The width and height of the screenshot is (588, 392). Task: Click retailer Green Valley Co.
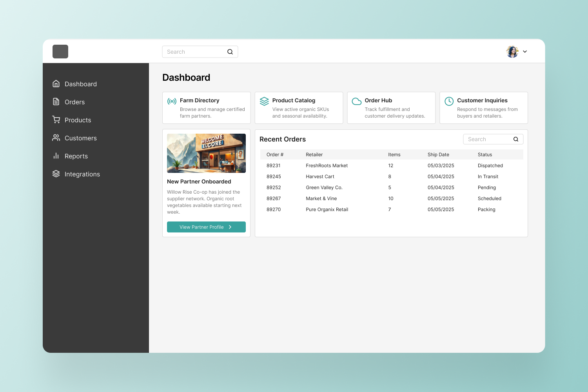[x=324, y=187]
